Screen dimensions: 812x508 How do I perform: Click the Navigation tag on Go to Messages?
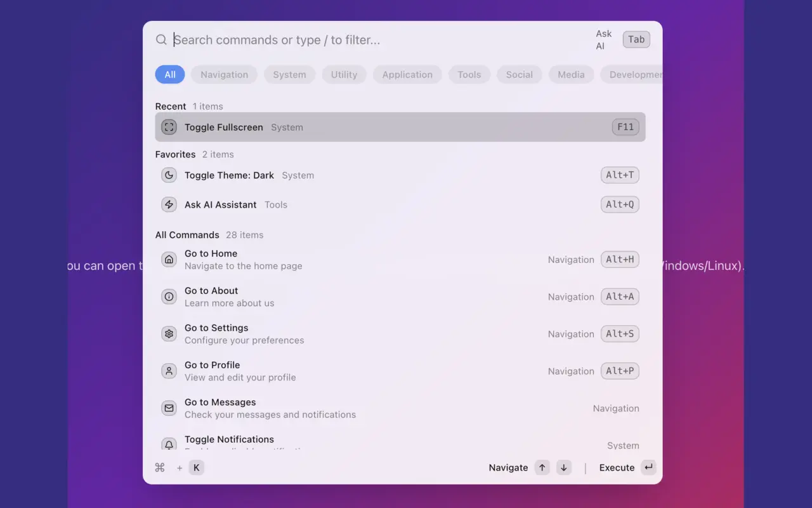[x=616, y=408]
